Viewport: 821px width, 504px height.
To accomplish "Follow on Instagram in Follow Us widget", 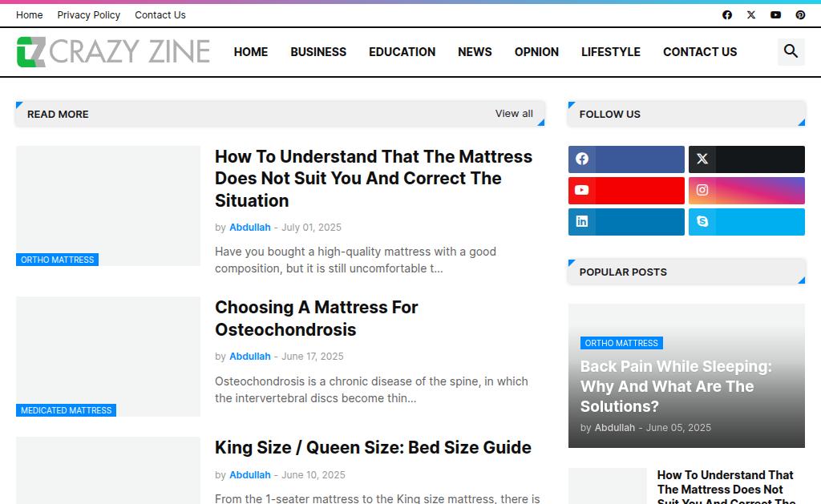I will (x=746, y=191).
